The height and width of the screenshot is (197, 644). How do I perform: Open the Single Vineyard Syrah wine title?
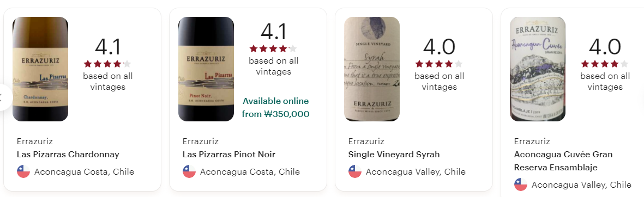point(394,155)
